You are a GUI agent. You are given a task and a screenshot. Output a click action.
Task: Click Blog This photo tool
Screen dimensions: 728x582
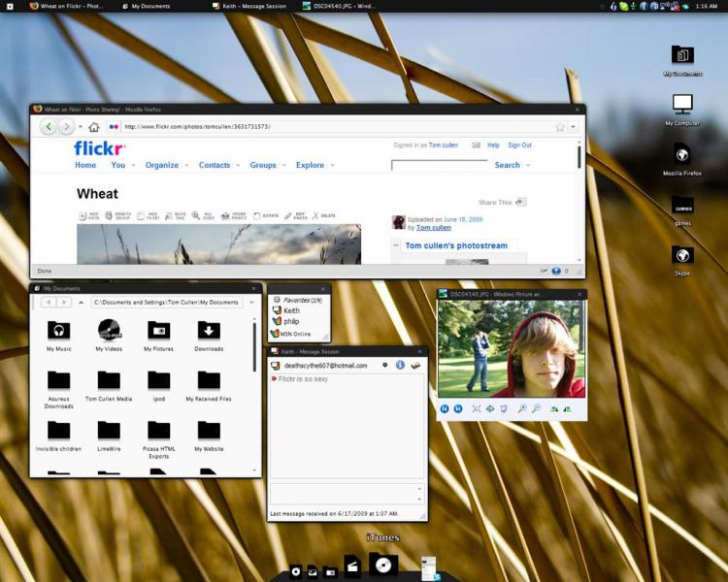pyautogui.click(x=176, y=215)
